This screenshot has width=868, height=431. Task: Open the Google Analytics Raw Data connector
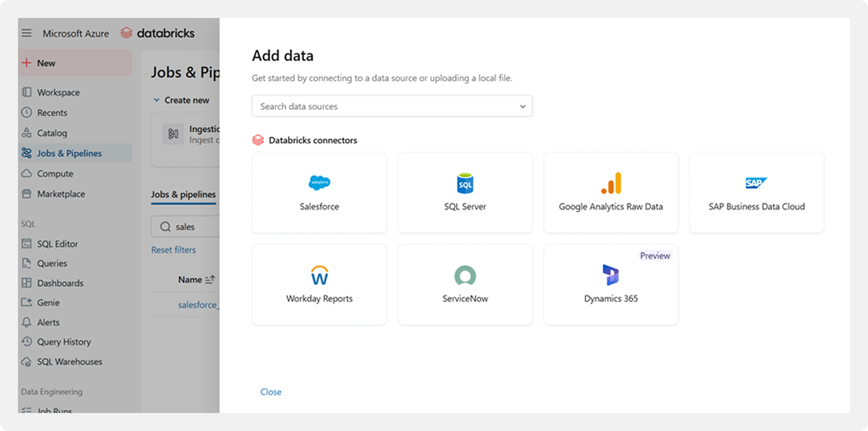pyautogui.click(x=611, y=193)
